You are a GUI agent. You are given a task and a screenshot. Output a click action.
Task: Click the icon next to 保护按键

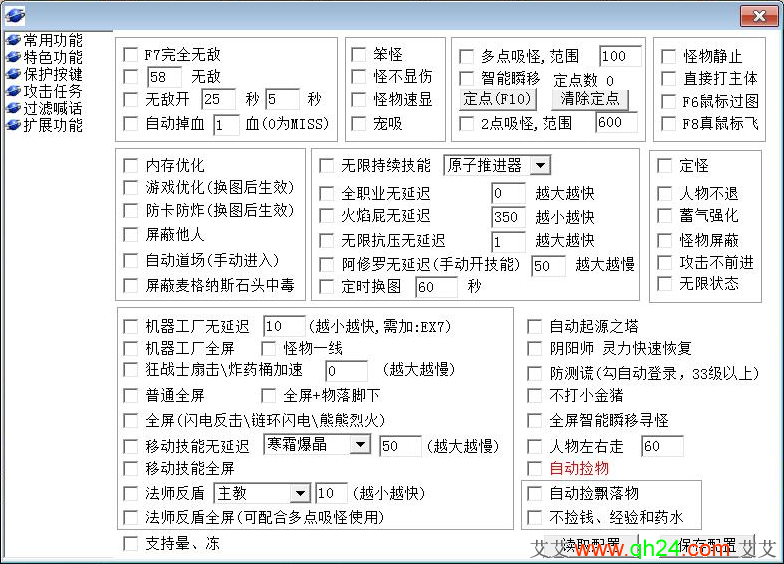[13, 75]
